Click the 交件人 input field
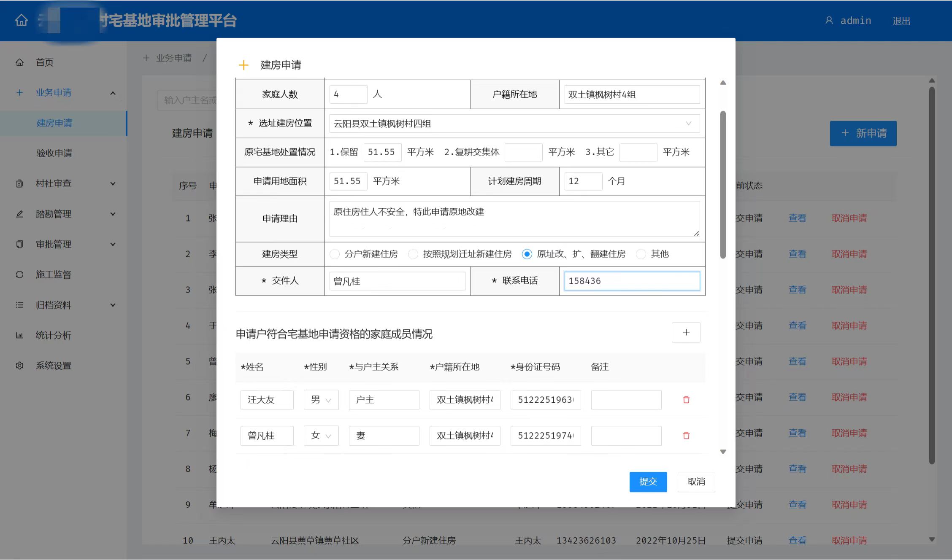The image size is (952, 560). click(397, 281)
